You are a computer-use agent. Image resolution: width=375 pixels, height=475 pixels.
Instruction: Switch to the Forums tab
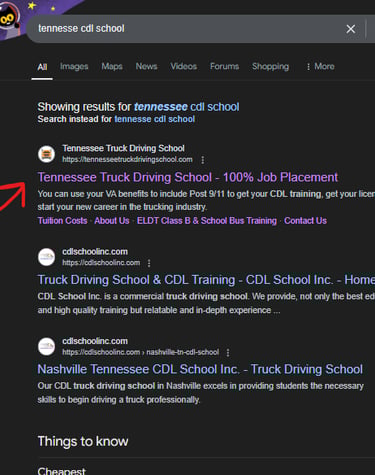tap(224, 66)
